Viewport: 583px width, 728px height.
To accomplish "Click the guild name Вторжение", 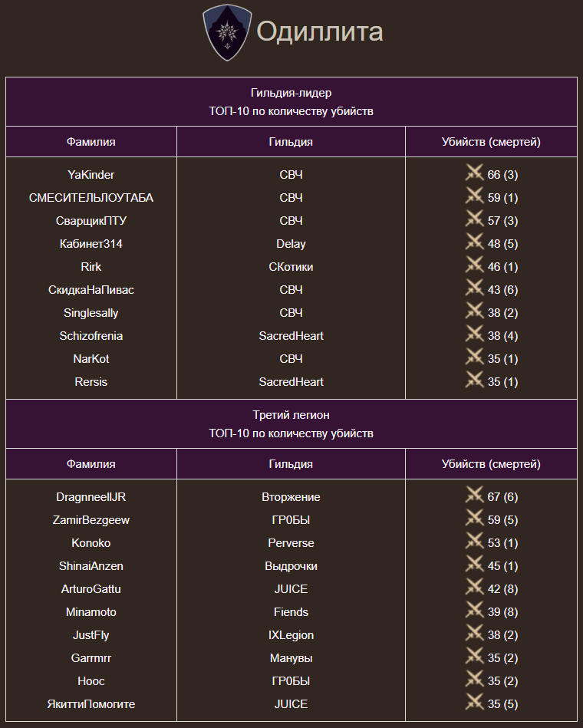I will pos(291,497).
